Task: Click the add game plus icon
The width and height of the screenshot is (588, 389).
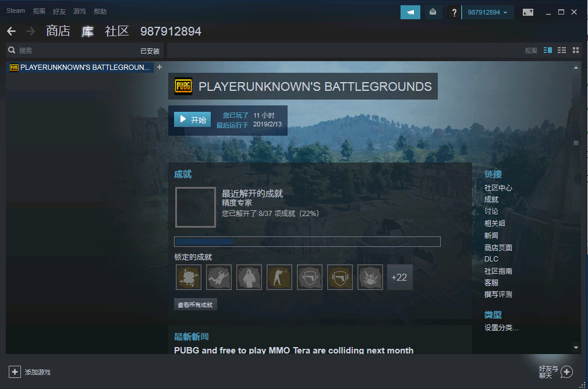Action: coord(15,372)
